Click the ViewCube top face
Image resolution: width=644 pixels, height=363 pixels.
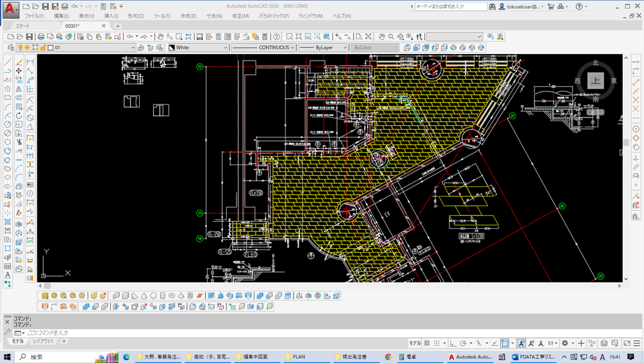pos(596,81)
